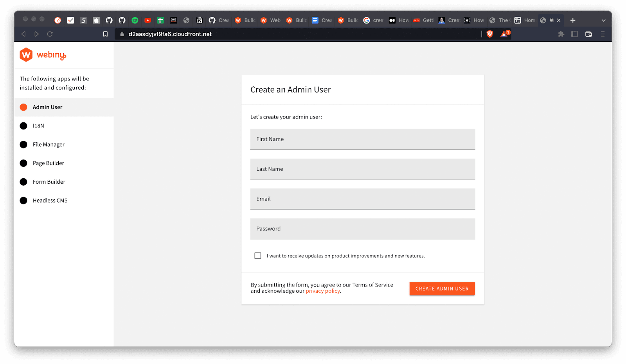
Task: Switch to the YouTube pinned tab
Action: [148, 20]
